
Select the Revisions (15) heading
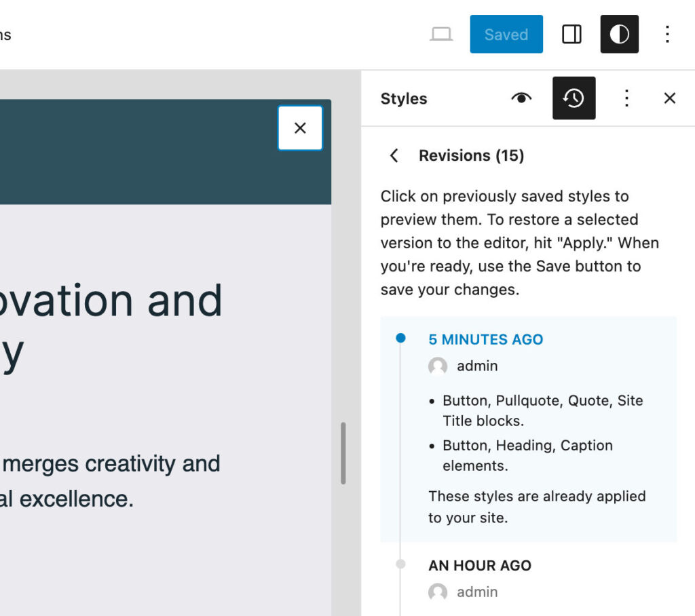click(472, 155)
